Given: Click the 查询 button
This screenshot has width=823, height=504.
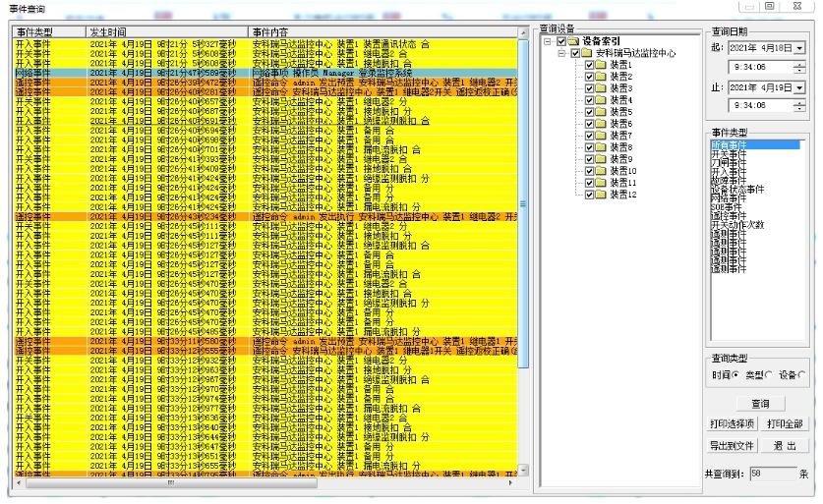Looking at the screenshot, I should 760,404.
